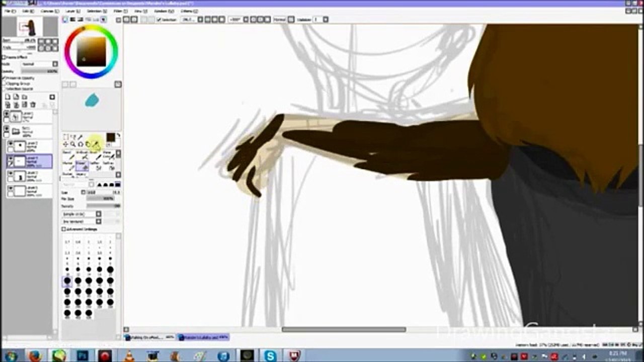
Task: Delete the current layer with trash icon
Action: tap(33, 105)
